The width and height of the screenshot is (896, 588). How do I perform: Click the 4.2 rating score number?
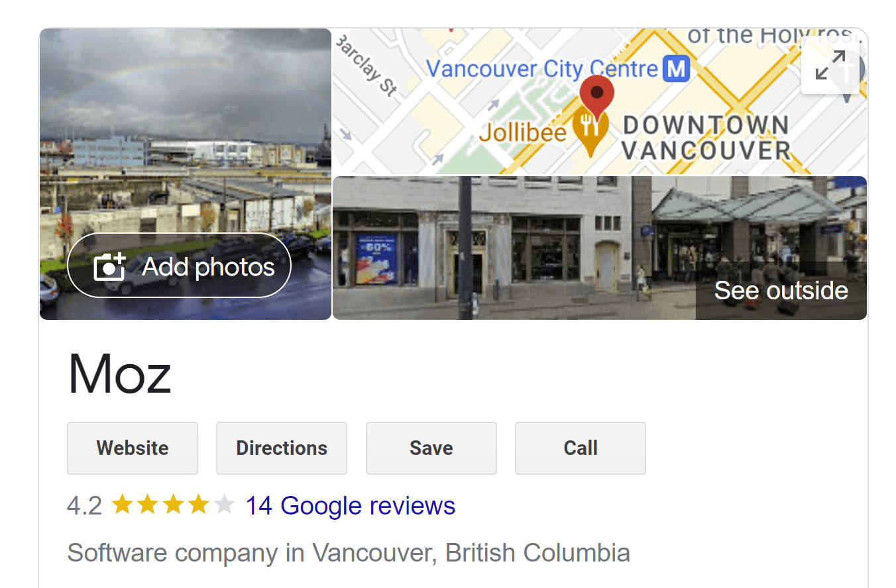[x=84, y=506]
